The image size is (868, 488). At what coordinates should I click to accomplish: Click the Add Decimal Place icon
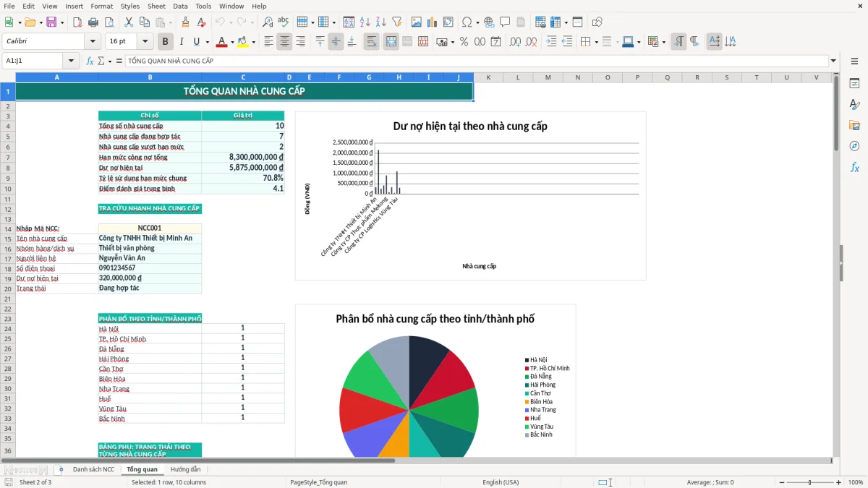tap(516, 42)
